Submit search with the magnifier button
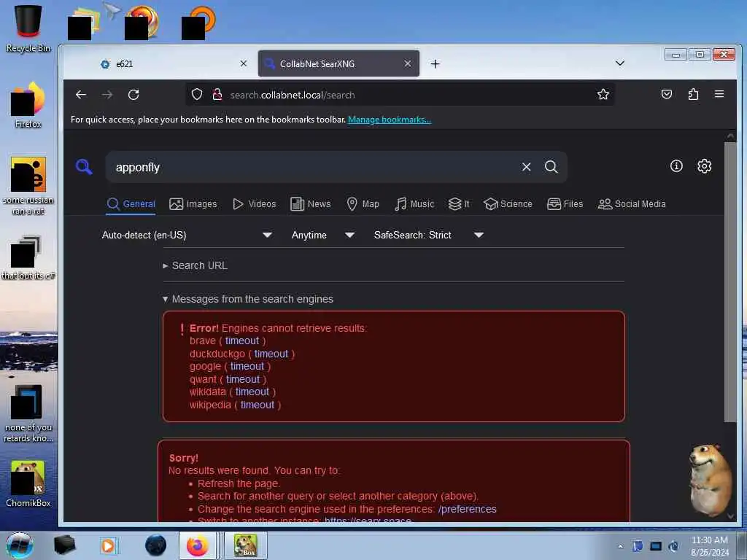The width and height of the screenshot is (747, 560). (x=551, y=167)
